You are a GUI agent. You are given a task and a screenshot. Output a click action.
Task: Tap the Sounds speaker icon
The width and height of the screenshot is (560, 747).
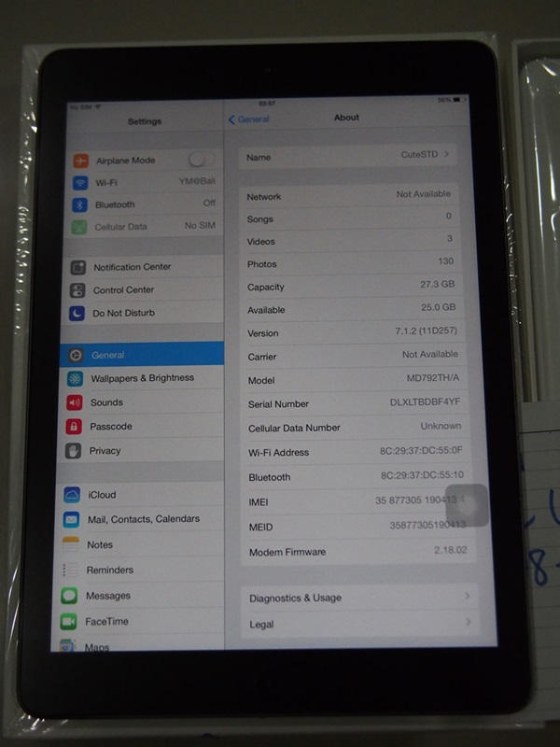pyautogui.click(x=75, y=402)
